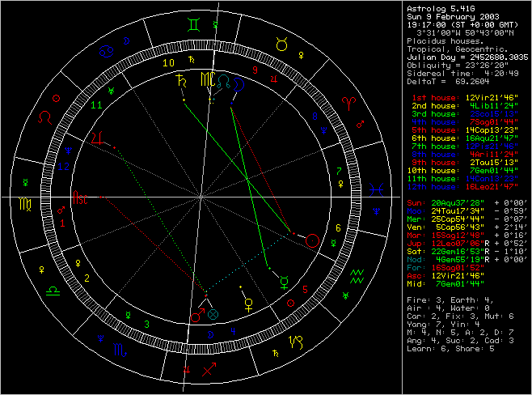Click the 'Ven: 5Cap56'43"' position row
Image resolution: width=532 pixels, height=395 pixels.
467,227
